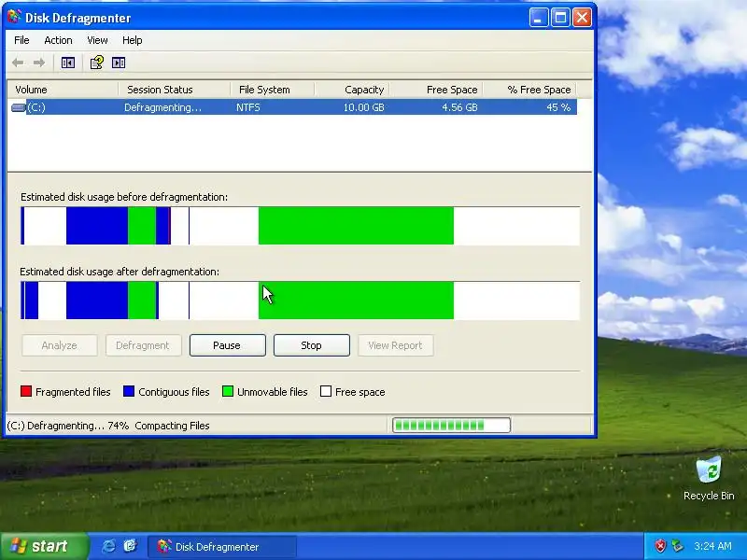Click the 'Compacting Files' status bar text
The image size is (747, 560).
coord(172,426)
